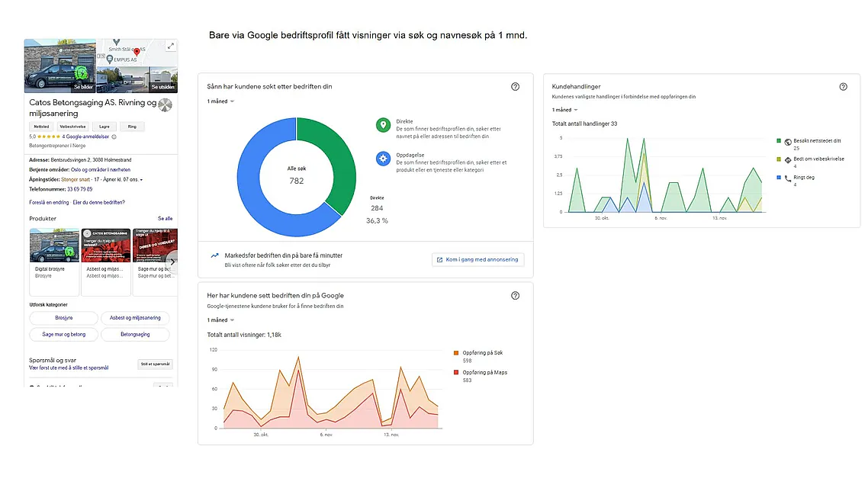Click the yellow-green 'Bedt om veibeskrivelse' legend swatch
The height and width of the screenshot is (488, 868).
click(x=779, y=159)
